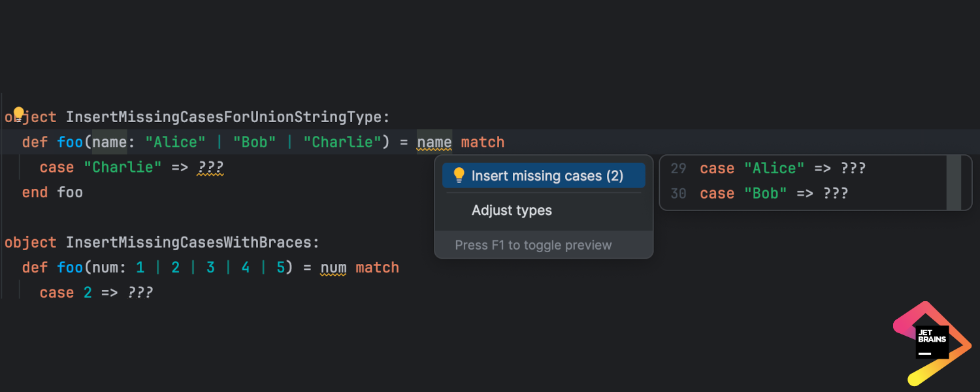Click the Press F1 to toggle preview hint
This screenshot has height=392, width=980.
pos(533,245)
